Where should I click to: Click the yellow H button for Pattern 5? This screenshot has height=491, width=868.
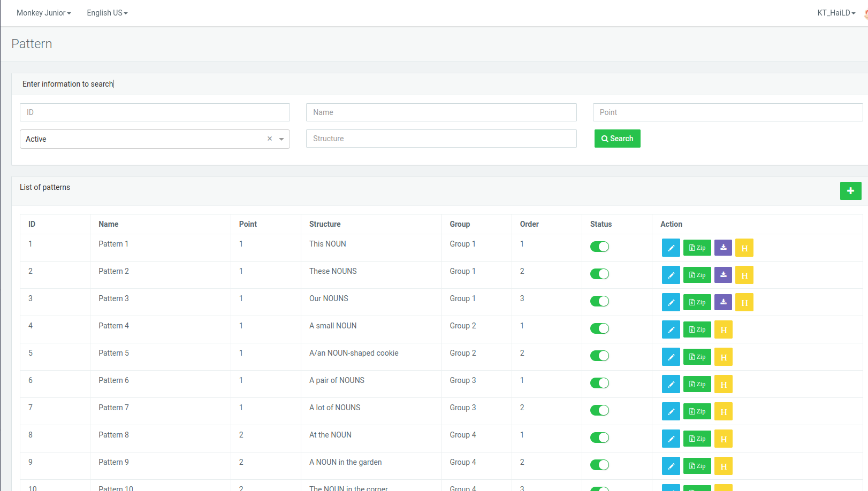[x=724, y=357]
